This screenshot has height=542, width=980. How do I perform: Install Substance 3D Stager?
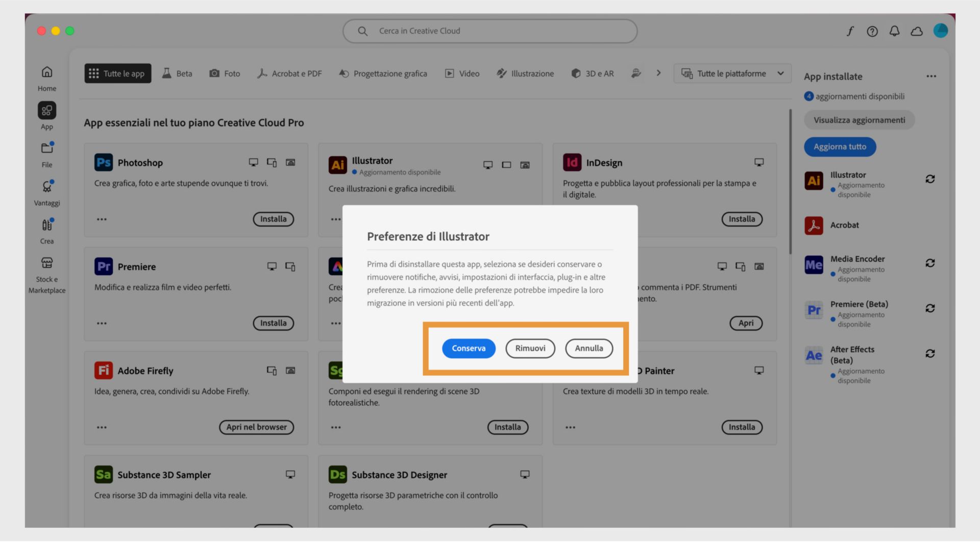click(507, 427)
